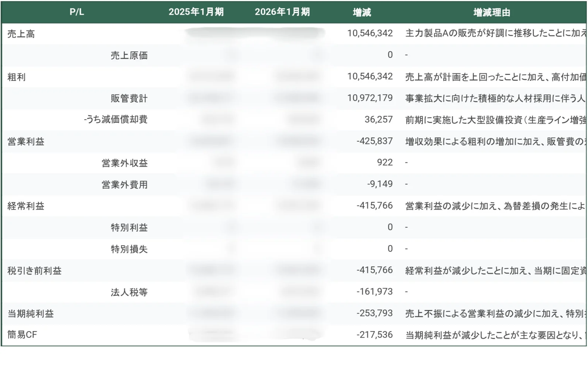Click the P/L column header
Screen dimensions: 588x369
point(77,12)
